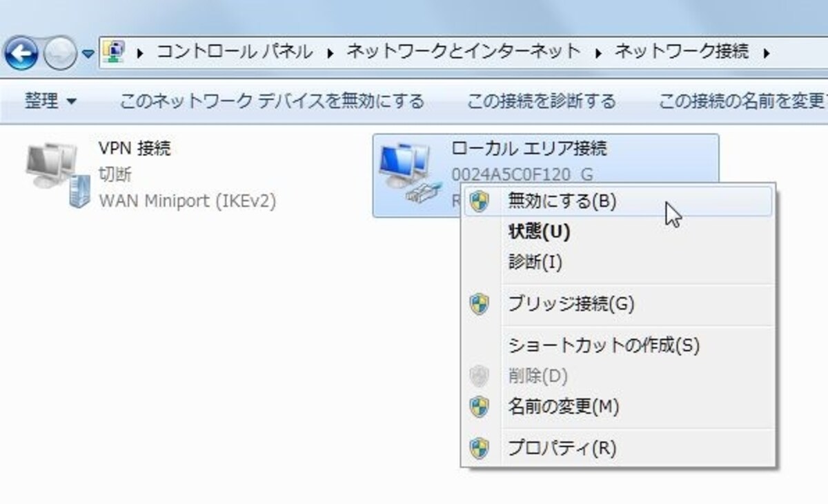Open the recent pages dropdown arrow
The image size is (828, 504).
[88, 54]
